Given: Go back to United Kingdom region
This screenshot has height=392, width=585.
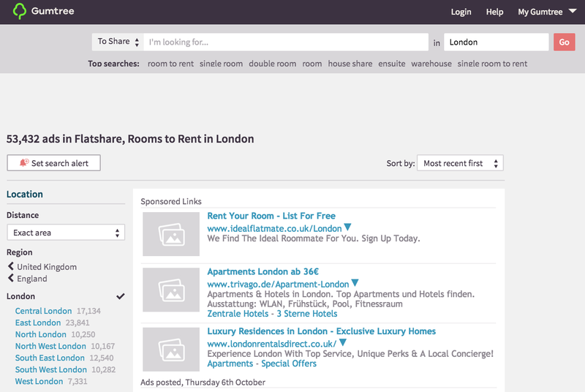Looking at the screenshot, I should (47, 267).
